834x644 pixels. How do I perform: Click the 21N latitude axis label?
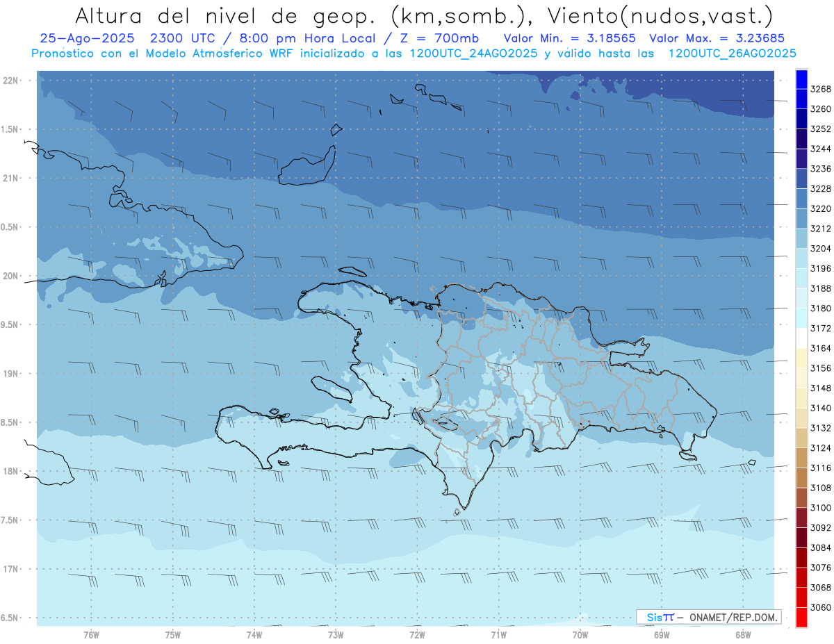10,178
